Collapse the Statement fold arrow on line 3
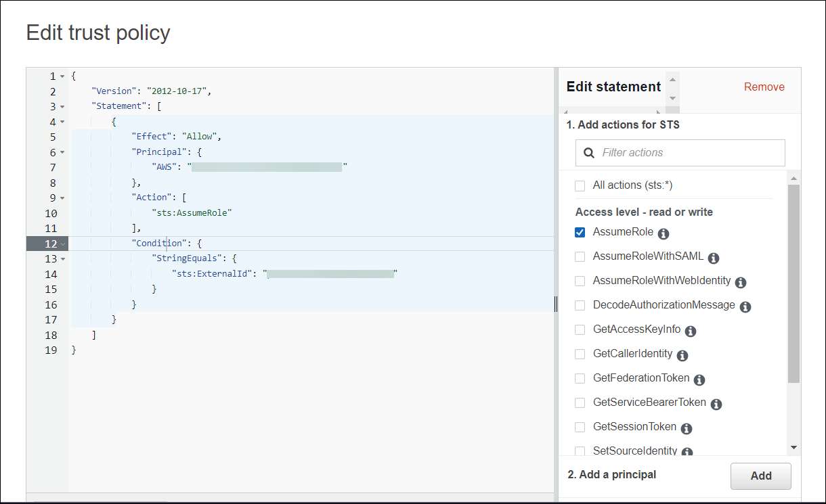This screenshot has width=826, height=504. [62, 107]
